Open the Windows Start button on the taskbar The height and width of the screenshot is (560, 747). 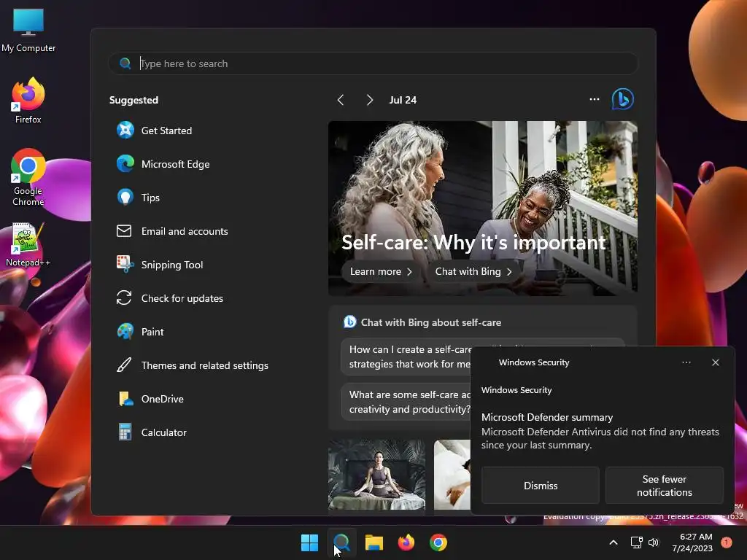(x=309, y=542)
